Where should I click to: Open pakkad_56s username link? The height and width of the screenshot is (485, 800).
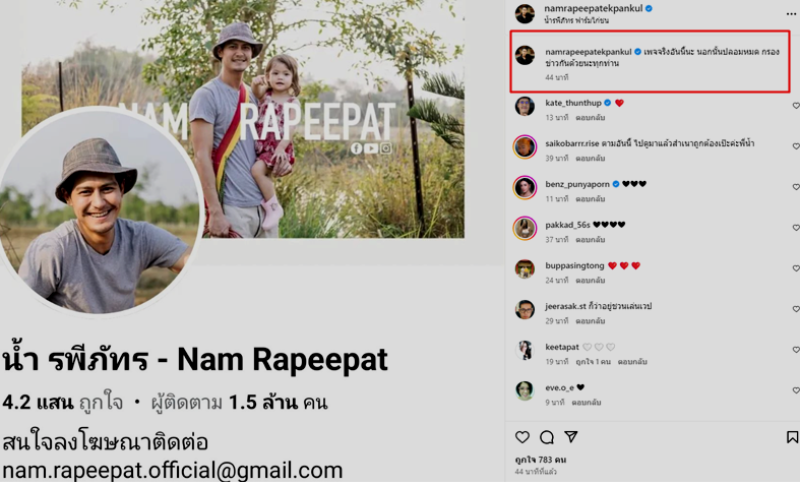567,225
